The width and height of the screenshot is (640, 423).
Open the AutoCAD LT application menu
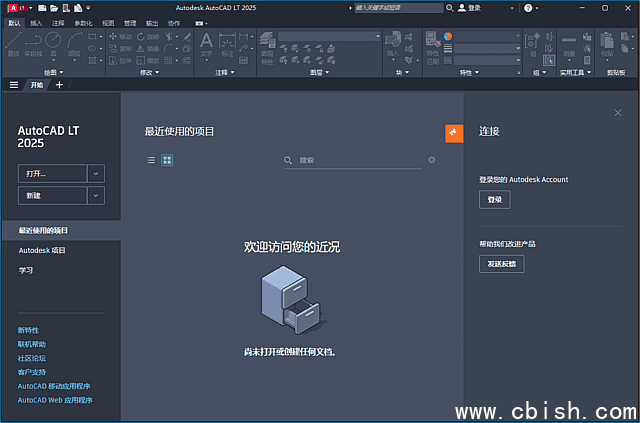(17, 8)
